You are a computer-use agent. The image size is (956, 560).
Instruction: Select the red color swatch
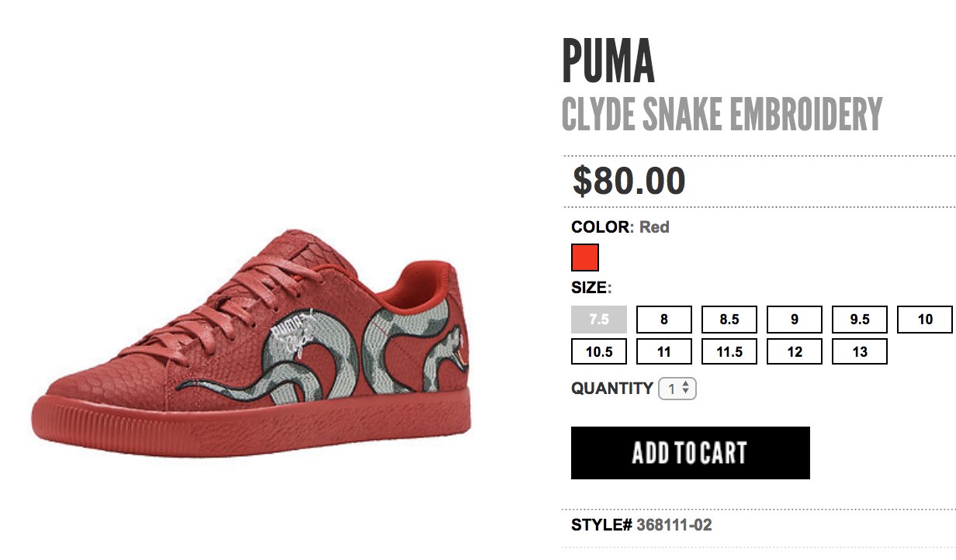pyautogui.click(x=585, y=258)
